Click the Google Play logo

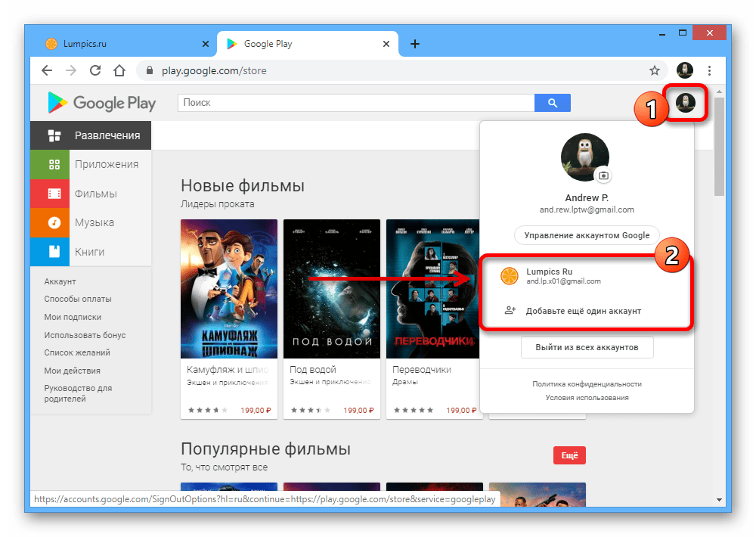[101, 103]
